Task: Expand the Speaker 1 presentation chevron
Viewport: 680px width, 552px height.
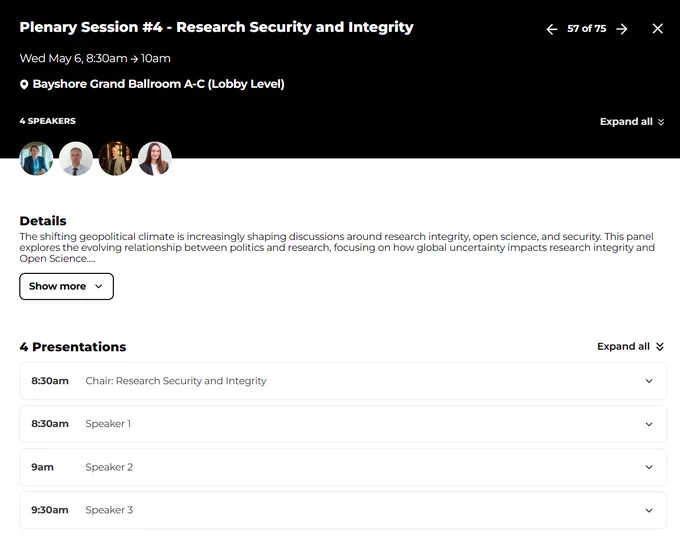Action: tap(649, 424)
